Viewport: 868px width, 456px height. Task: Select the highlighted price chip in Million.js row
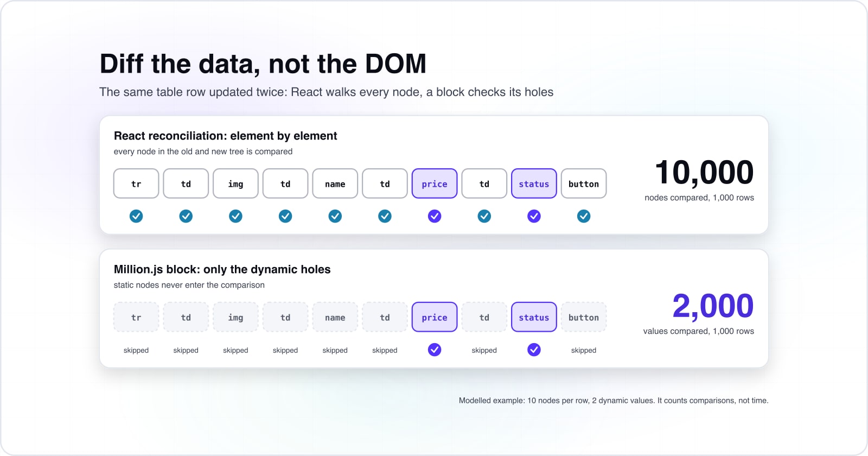point(435,317)
